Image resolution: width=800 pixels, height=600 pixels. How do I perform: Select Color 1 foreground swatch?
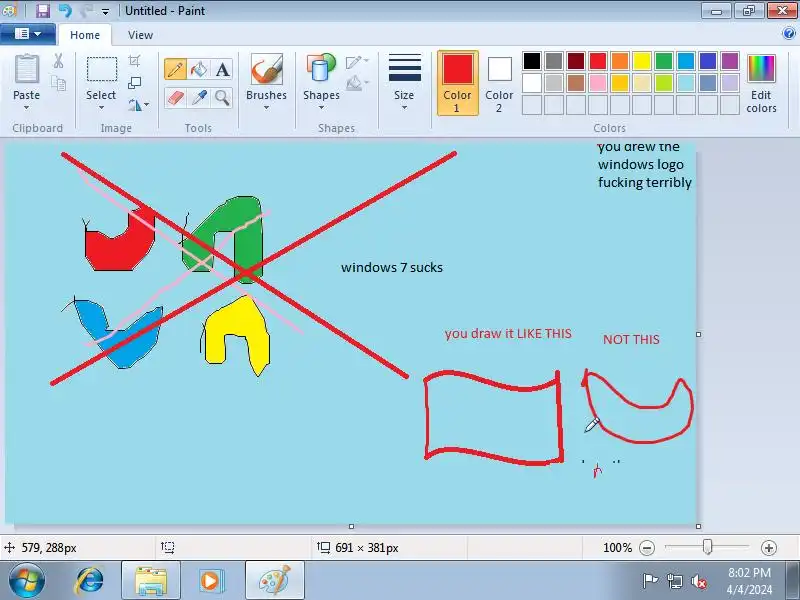(457, 83)
